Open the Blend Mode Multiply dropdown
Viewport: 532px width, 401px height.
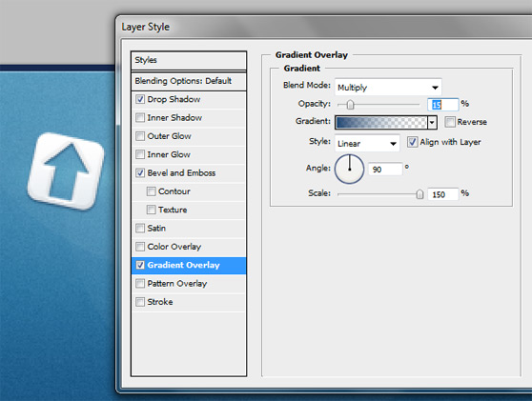coord(388,88)
